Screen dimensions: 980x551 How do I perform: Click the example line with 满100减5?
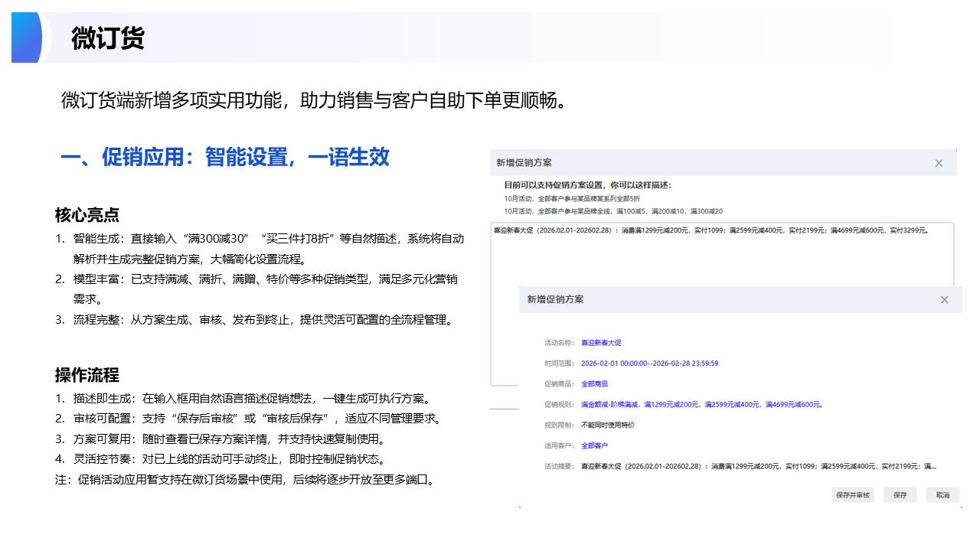612,211
